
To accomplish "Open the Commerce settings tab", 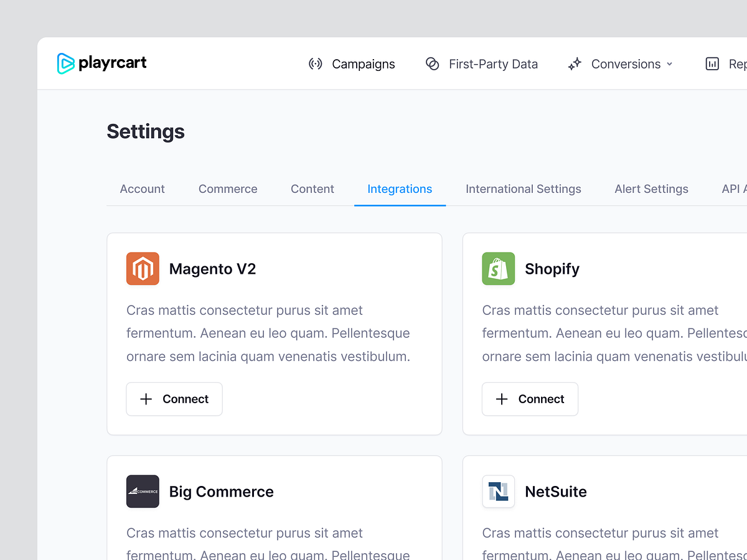I will pyautogui.click(x=228, y=189).
